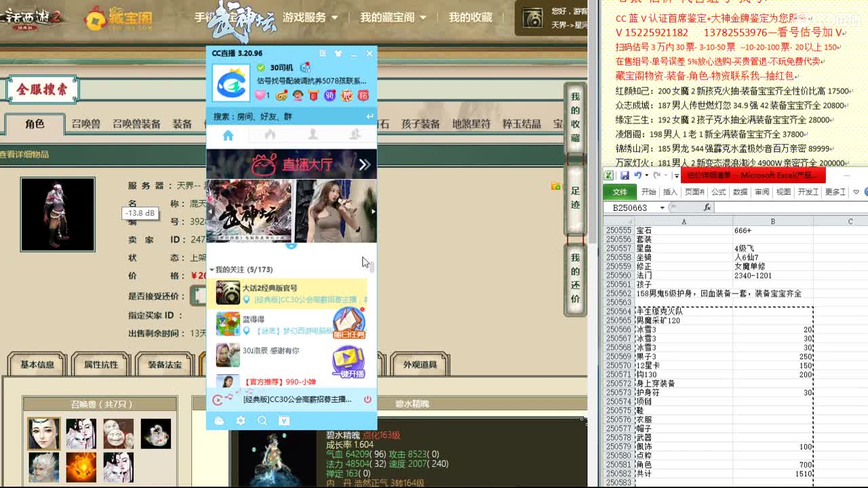
Task: Switch to Excel 插入 tab
Action: click(670, 192)
